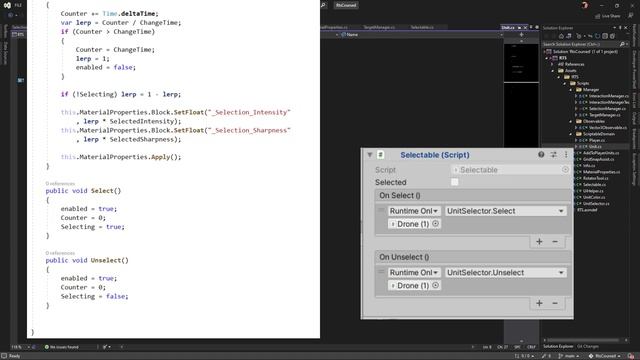Click the Solution Explorer search magnifier icon
The height and width of the screenshot is (360, 640).
tap(622, 44)
